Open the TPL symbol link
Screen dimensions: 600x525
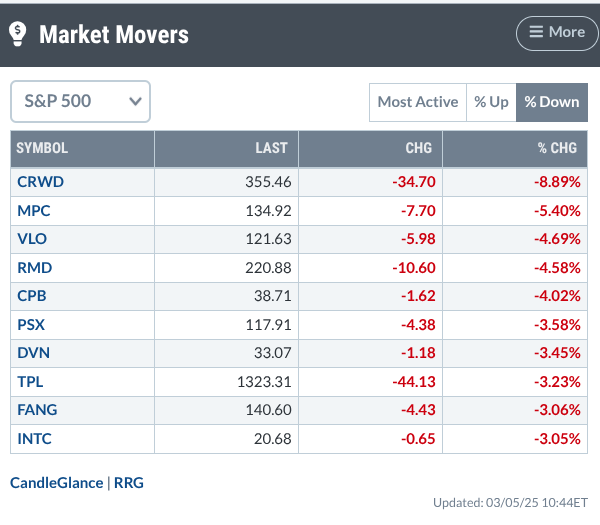point(30,382)
